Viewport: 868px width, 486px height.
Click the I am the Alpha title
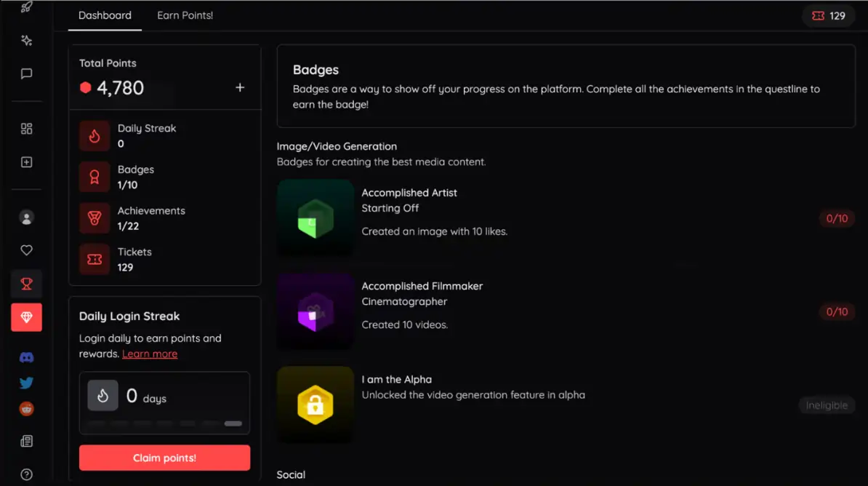396,380
